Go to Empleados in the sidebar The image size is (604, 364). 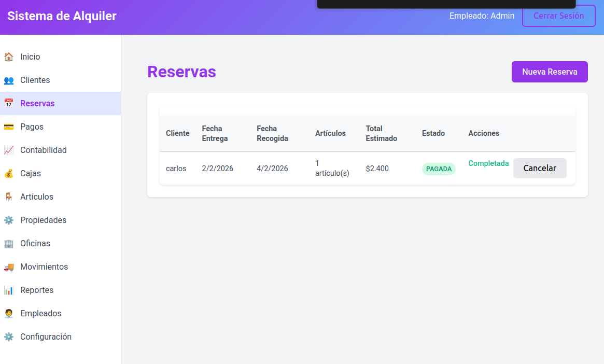point(61,314)
